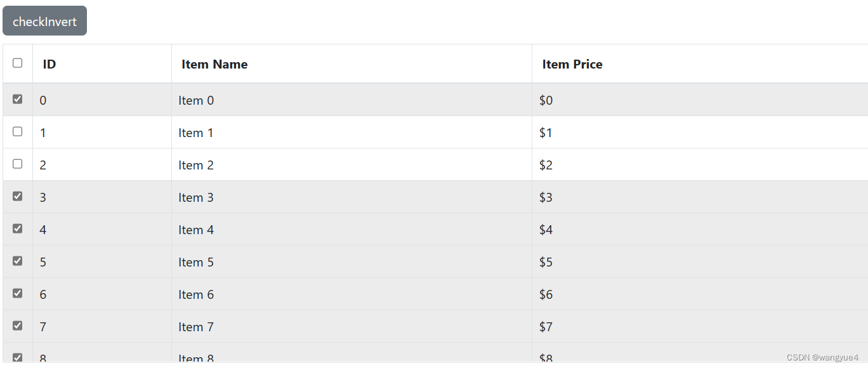868x368 pixels.
Task: Uncheck the checkbox for row Item 3
Action: (x=17, y=196)
